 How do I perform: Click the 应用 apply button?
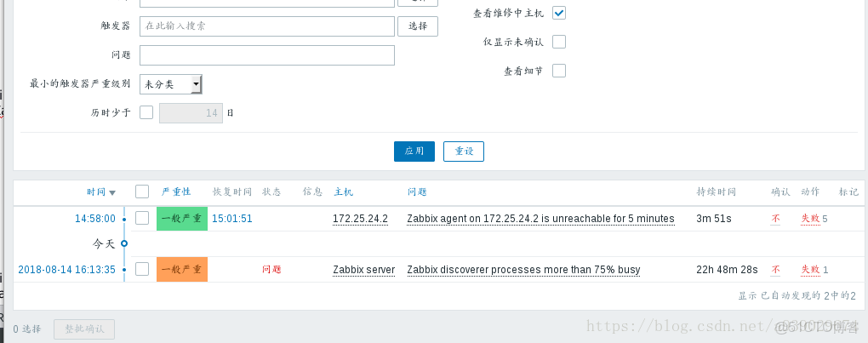(x=414, y=151)
